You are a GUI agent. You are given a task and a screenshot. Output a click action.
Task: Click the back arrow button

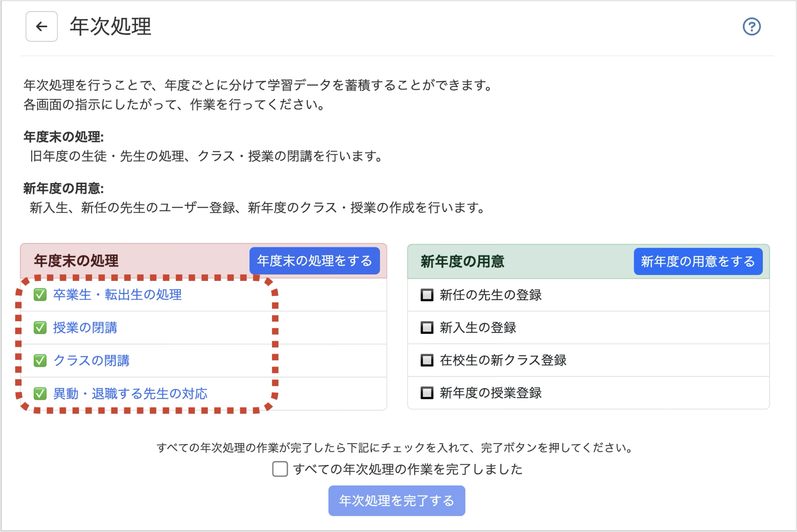(x=42, y=27)
